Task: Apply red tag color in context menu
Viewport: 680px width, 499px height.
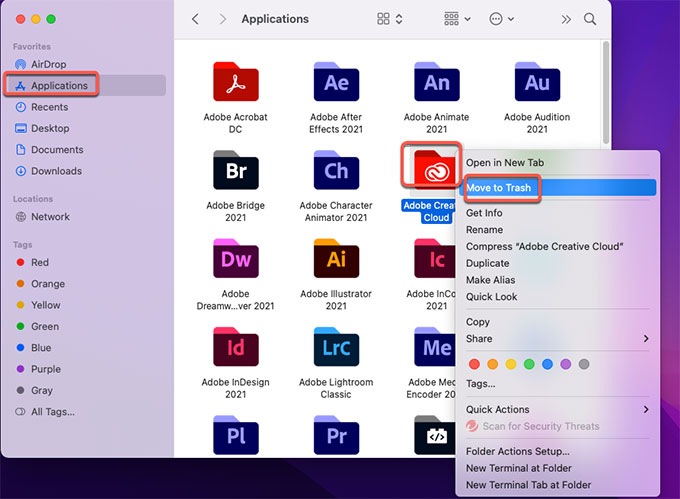Action: pyautogui.click(x=474, y=364)
